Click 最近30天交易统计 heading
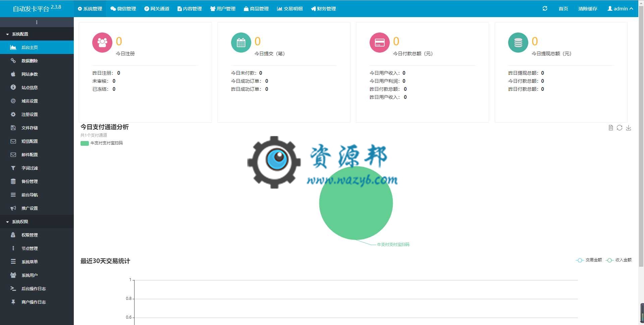 point(105,261)
